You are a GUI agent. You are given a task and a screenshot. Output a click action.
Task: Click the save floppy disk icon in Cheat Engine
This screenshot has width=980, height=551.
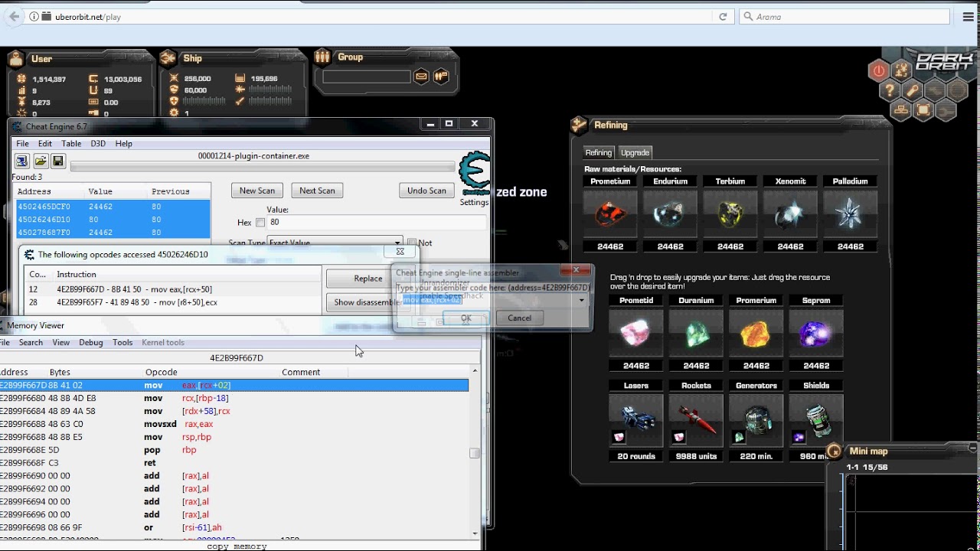point(57,161)
